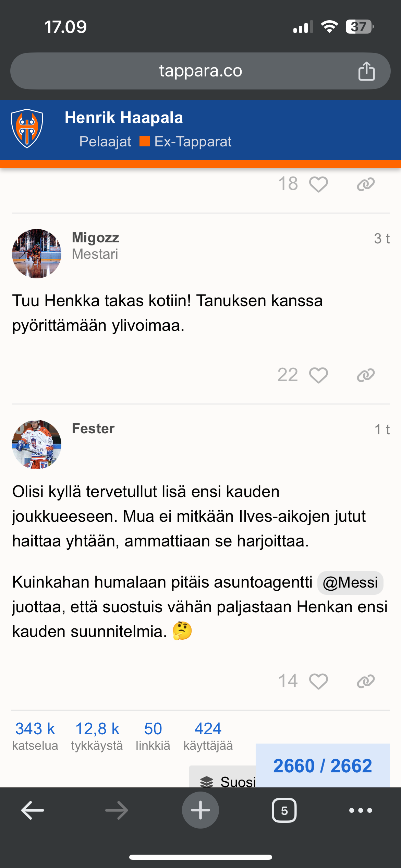The width and height of the screenshot is (401, 868).
Task: Expand the 12,8 k tykkäystä stats
Action: pos(97,735)
